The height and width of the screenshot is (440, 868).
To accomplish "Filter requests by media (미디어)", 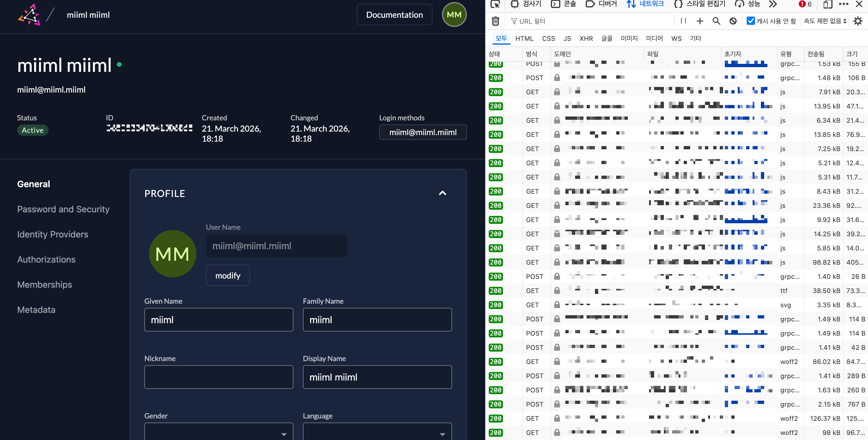I will coord(654,38).
